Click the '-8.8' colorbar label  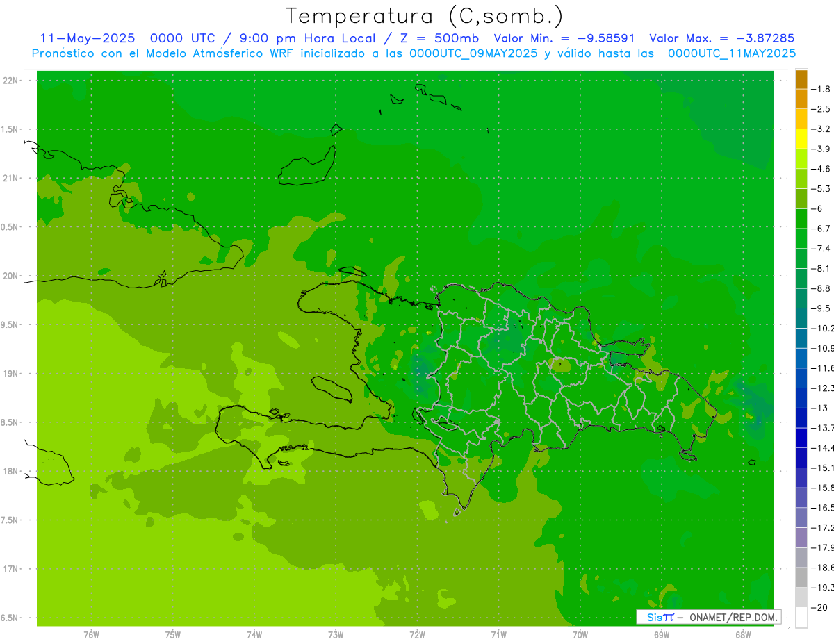tap(821, 288)
